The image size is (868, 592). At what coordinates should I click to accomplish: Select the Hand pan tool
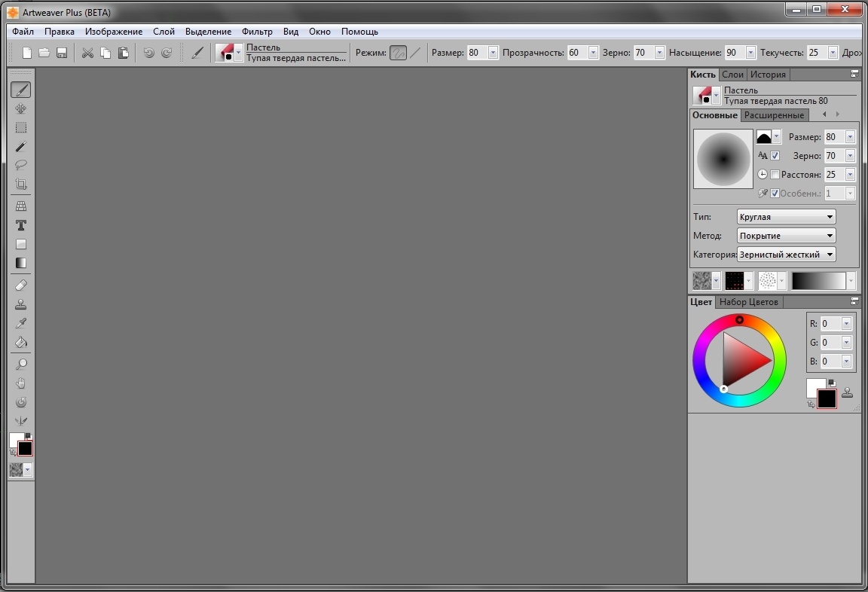20,383
